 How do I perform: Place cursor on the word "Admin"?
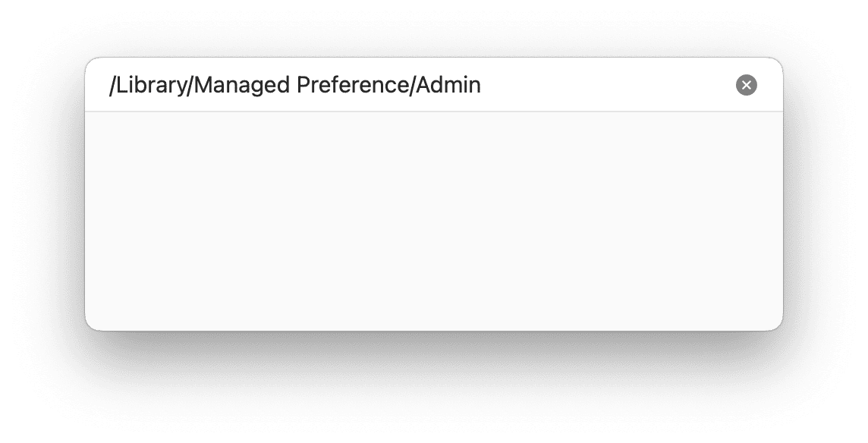(x=448, y=85)
